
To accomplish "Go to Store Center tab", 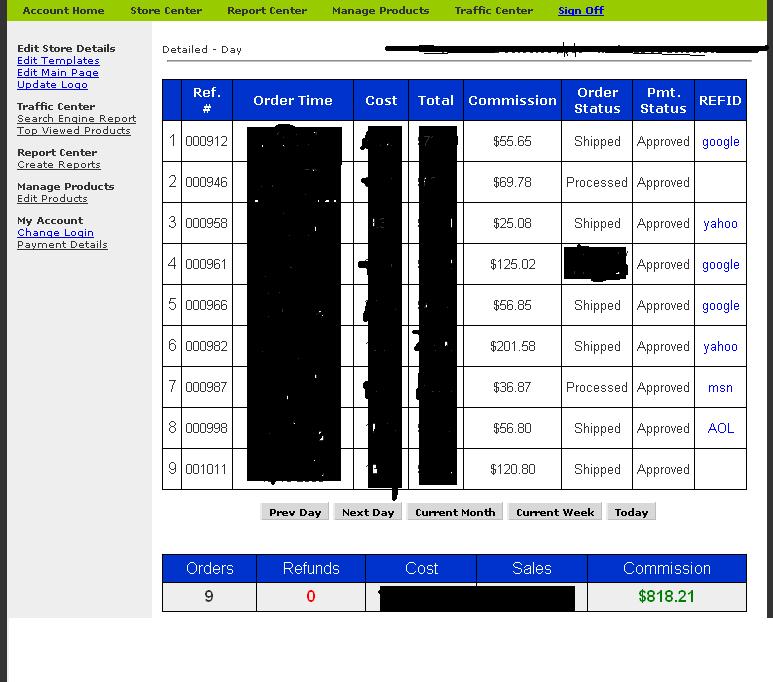I will (166, 11).
